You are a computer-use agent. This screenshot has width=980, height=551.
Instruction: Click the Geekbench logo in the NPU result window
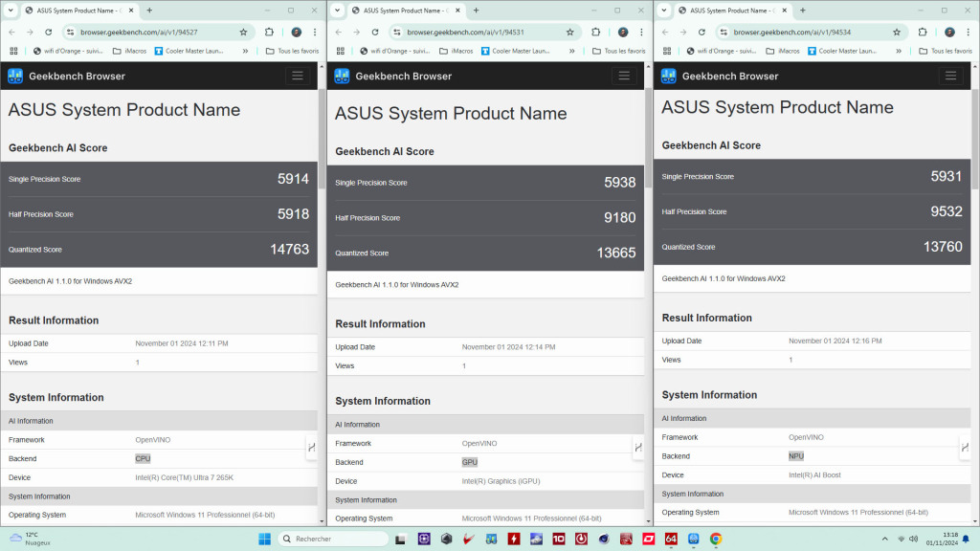click(669, 77)
